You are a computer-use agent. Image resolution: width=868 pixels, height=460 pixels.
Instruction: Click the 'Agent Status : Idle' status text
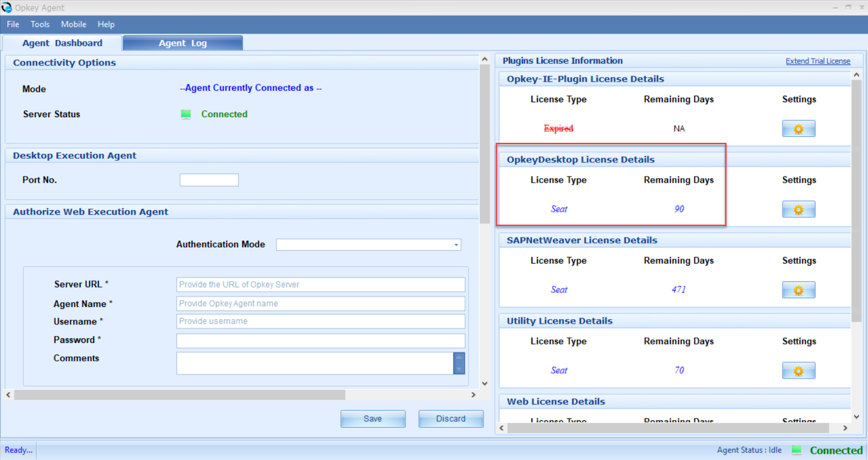point(749,450)
